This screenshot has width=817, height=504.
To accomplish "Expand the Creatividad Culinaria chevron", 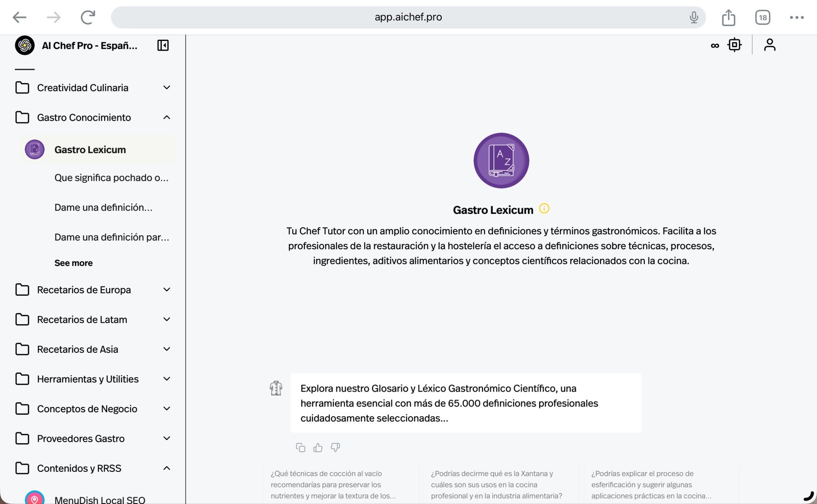I will (166, 88).
